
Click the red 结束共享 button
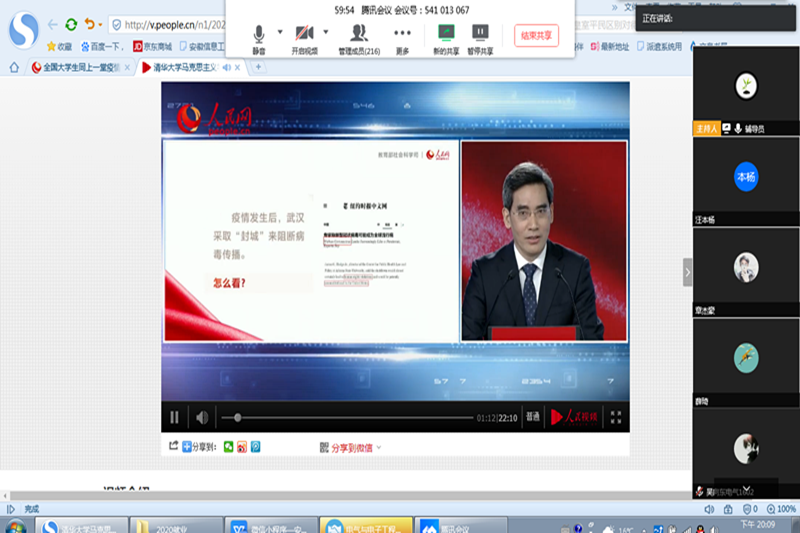[x=536, y=36]
